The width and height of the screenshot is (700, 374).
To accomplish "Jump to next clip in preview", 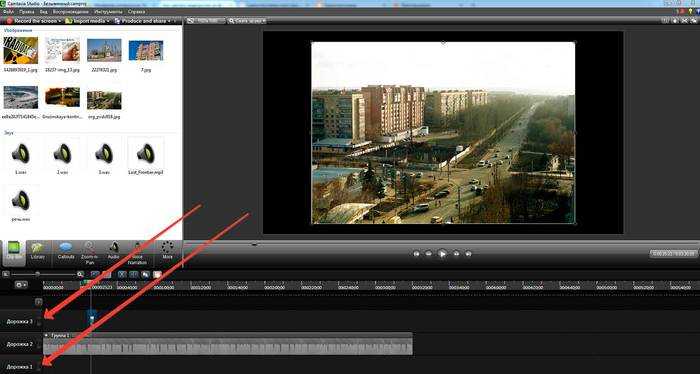I will 468,253.
